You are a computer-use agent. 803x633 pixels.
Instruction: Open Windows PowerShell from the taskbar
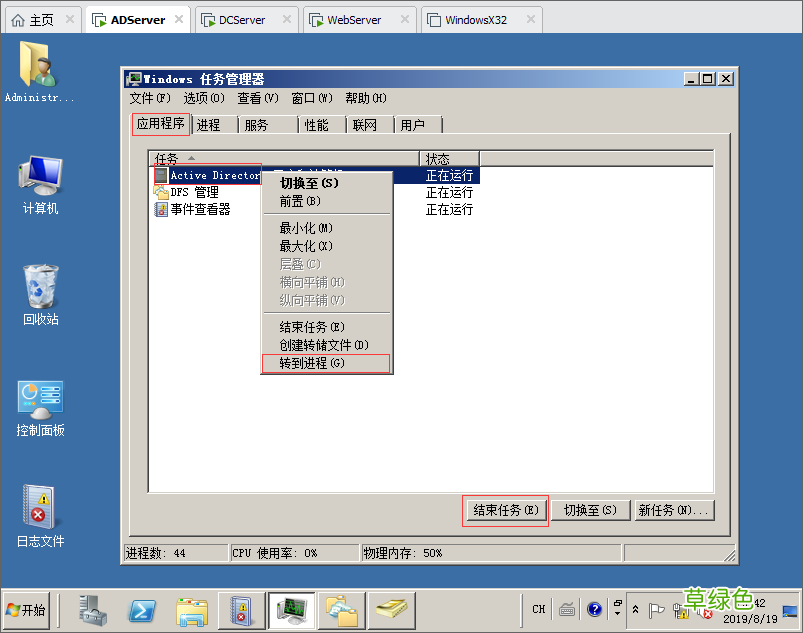(x=143, y=610)
